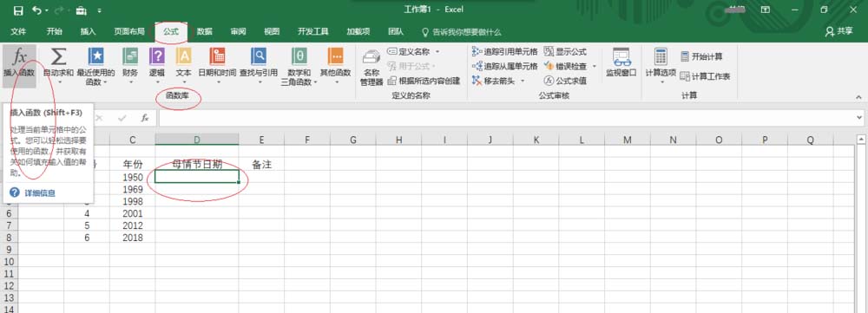
Task: Switch to the 数据 ribbon tab
Action: (x=204, y=31)
